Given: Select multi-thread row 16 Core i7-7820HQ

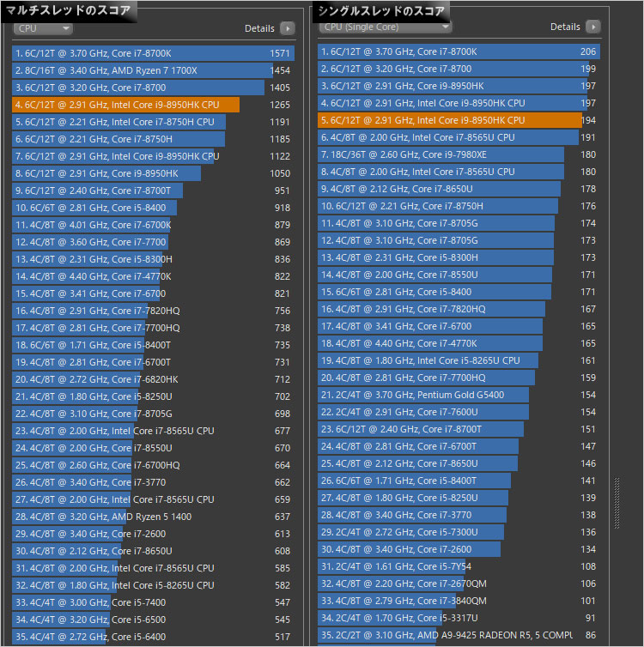Looking at the screenshot, I should 153,311.
